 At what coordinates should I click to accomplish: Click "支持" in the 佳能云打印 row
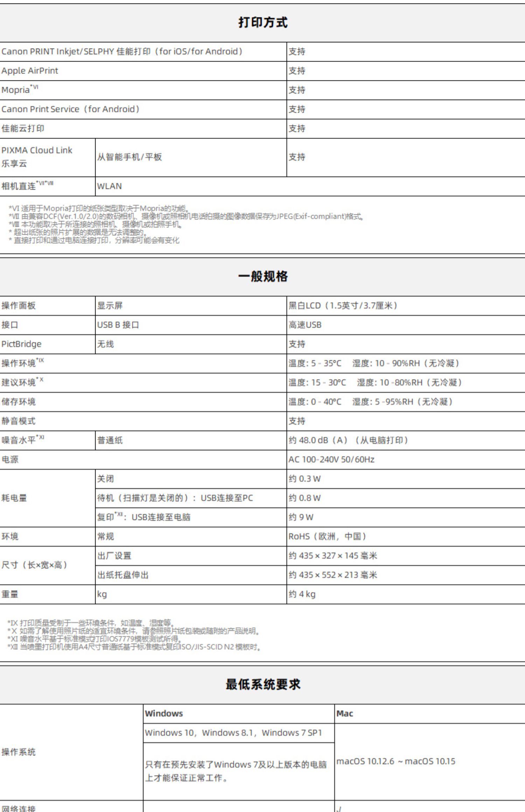pyautogui.click(x=297, y=129)
